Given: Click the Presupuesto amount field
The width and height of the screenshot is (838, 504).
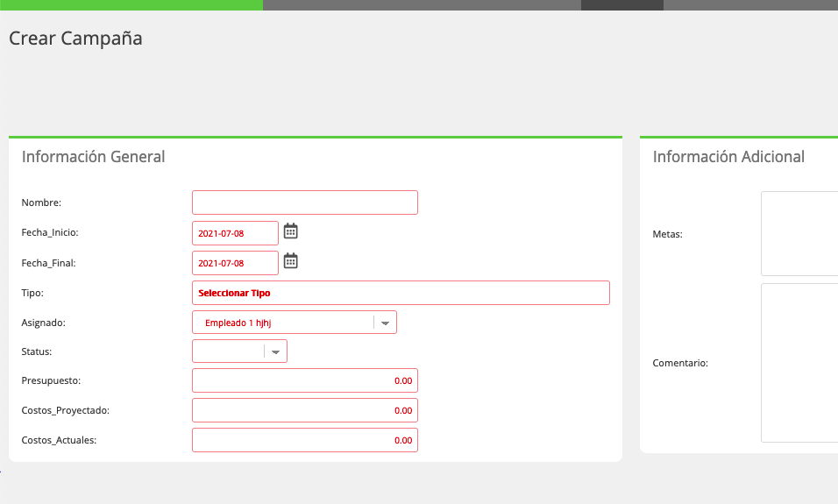Looking at the screenshot, I should (305, 380).
